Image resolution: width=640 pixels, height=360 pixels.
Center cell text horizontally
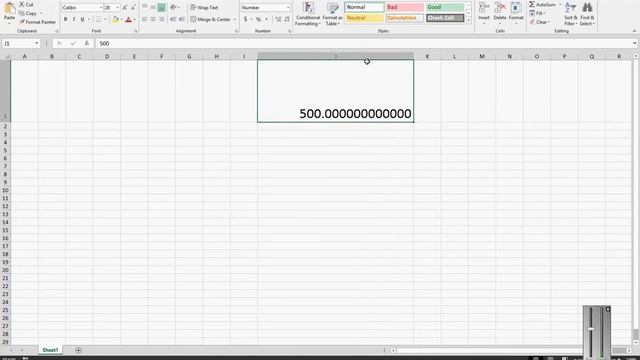(x=153, y=19)
